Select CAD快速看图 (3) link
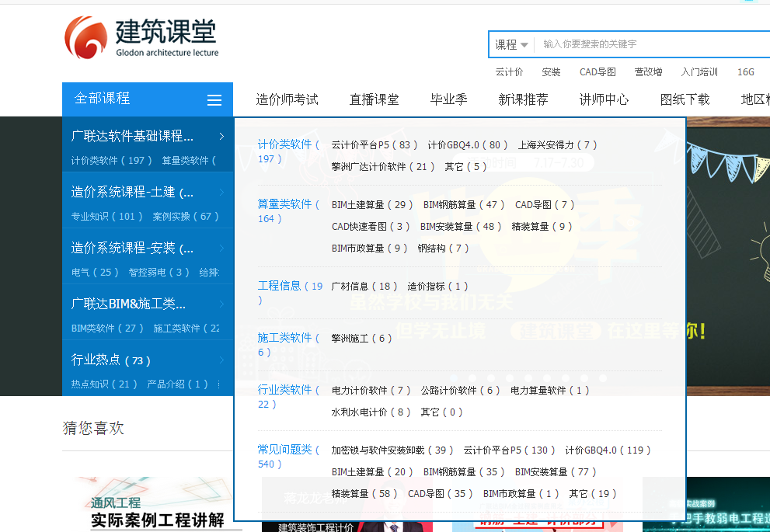This screenshot has width=770, height=532. pos(371,227)
